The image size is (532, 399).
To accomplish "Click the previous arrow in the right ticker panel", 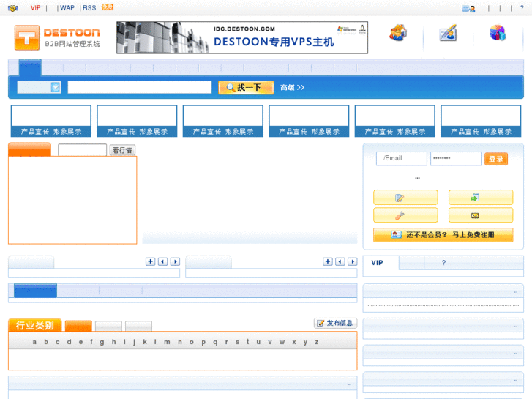I will point(340,261).
